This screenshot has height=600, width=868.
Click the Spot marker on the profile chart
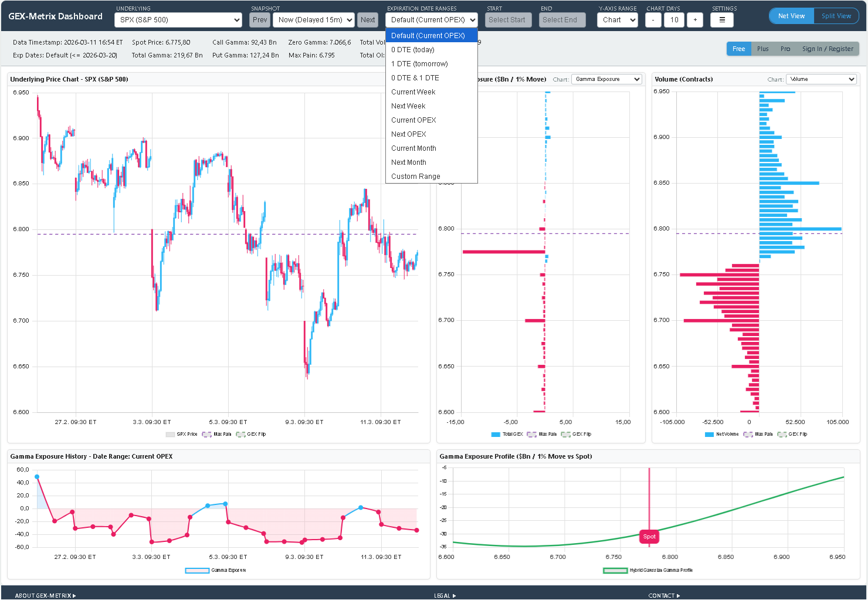(x=649, y=536)
